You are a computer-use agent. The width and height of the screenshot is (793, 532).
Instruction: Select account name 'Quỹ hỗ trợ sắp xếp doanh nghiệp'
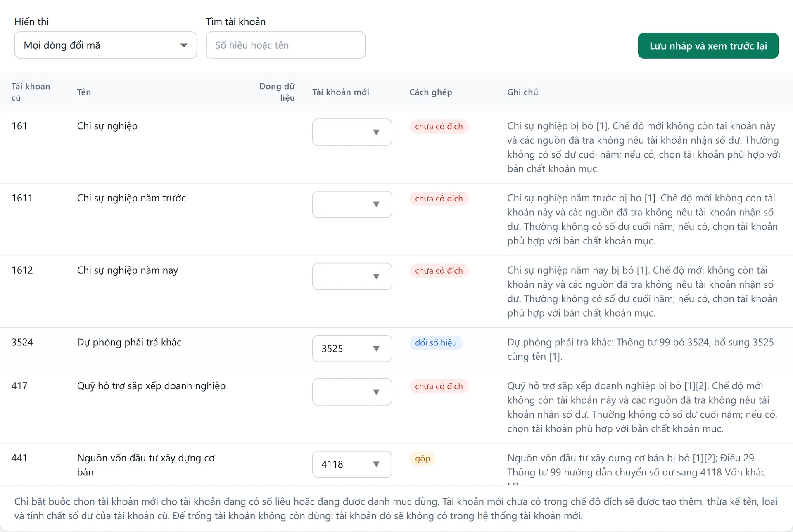(x=152, y=386)
